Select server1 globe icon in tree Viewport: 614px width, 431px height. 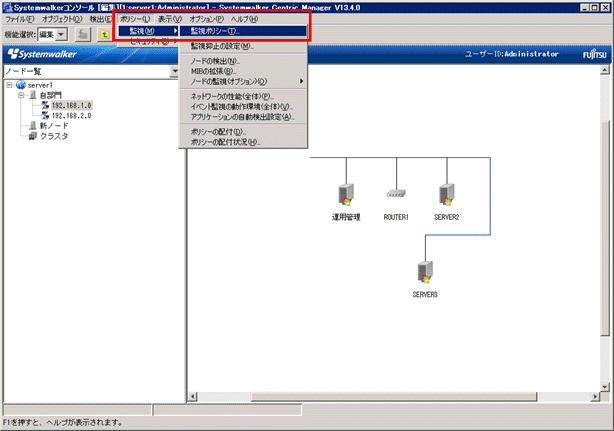tap(21, 85)
